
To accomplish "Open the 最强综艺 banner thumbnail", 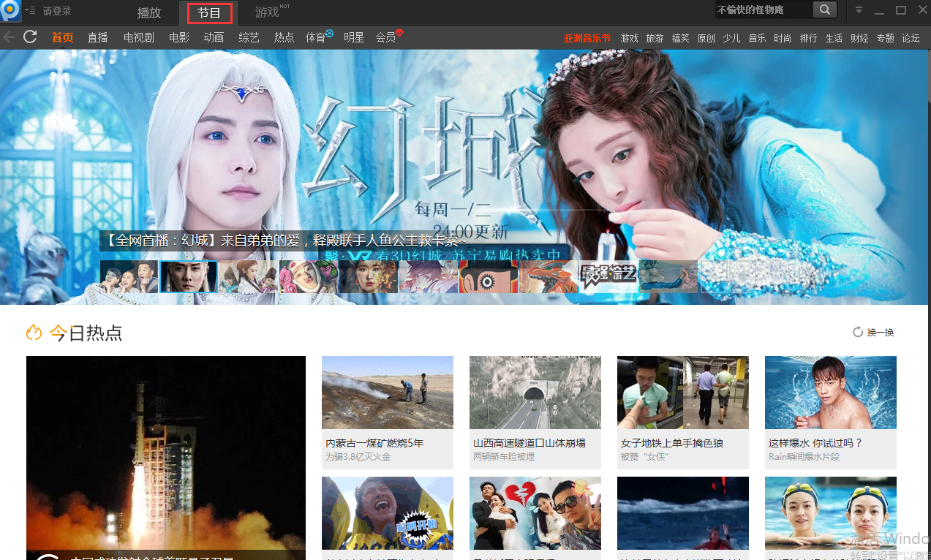I will point(608,277).
